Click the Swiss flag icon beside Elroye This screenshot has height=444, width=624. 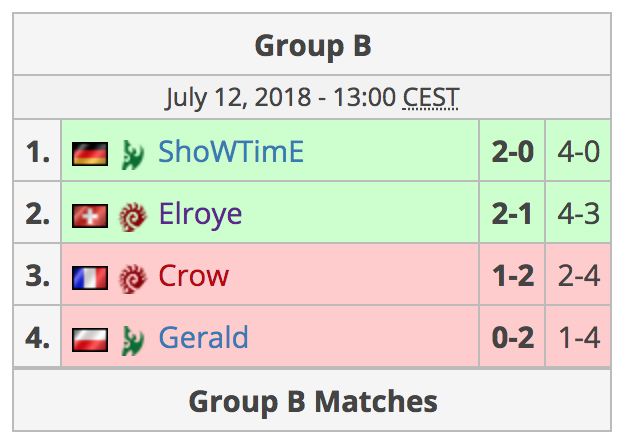coord(90,216)
